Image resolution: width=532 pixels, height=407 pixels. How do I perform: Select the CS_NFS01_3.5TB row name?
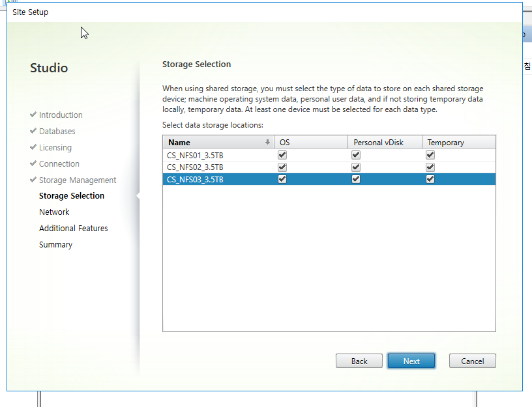click(195, 156)
